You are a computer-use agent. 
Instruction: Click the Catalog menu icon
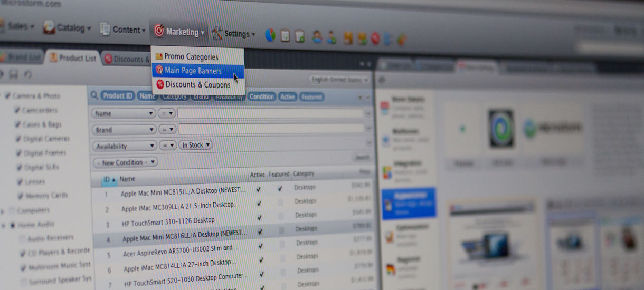pos(49,27)
